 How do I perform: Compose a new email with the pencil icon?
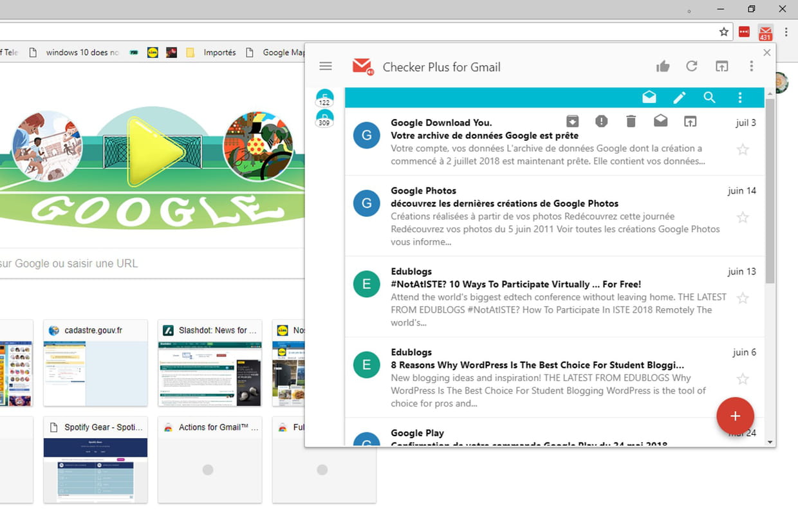click(680, 97)
